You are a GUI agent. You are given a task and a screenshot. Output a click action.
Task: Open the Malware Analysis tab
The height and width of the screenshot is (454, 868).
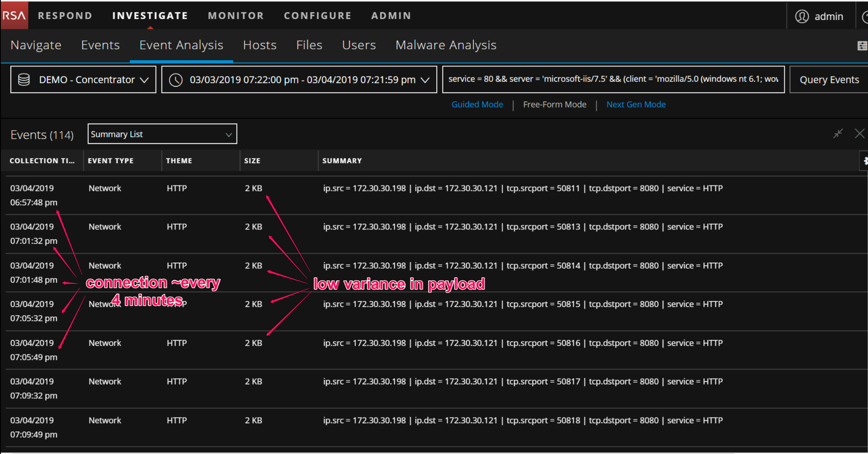click(445, 45)
